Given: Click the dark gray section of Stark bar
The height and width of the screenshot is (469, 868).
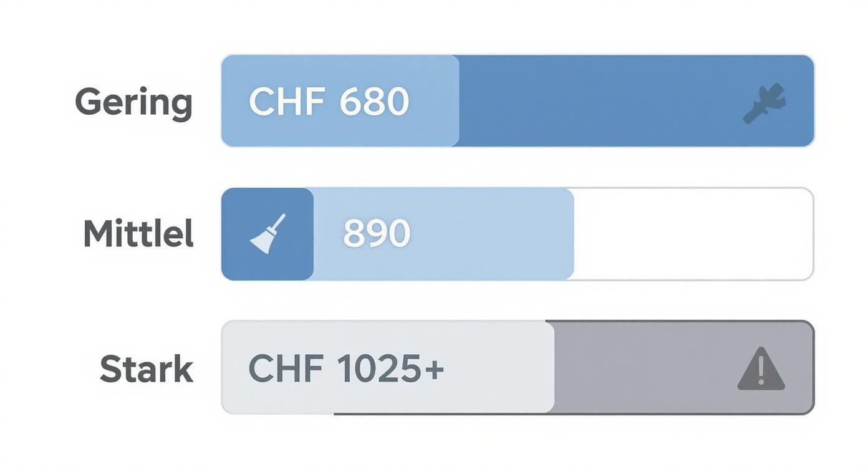Looking at the screenshot, I should coord(642,368).
